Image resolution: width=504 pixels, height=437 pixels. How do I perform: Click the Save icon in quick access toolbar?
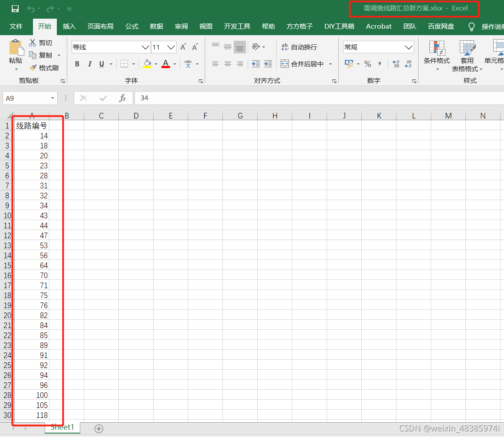coord(15,9)
